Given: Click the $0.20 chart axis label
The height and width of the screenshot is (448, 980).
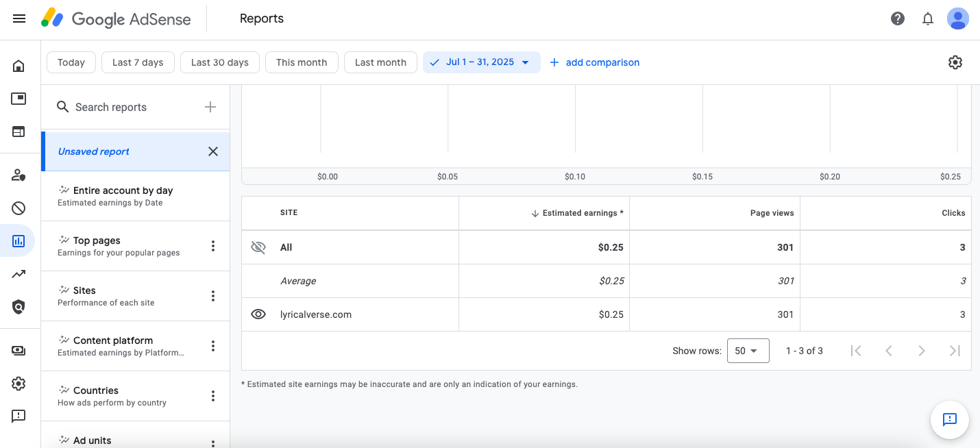Looking at the screenshot, I should 830,177.
